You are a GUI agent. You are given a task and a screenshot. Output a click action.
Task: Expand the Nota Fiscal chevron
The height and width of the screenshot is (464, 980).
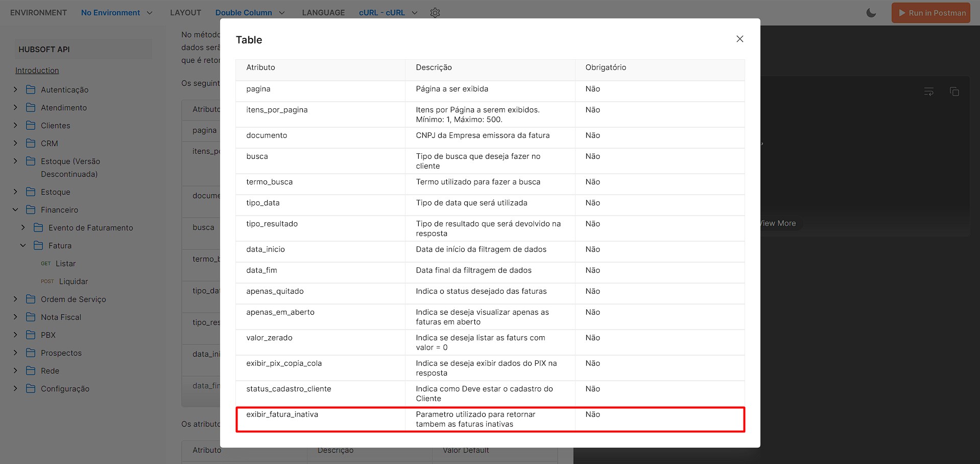[15, 317]
